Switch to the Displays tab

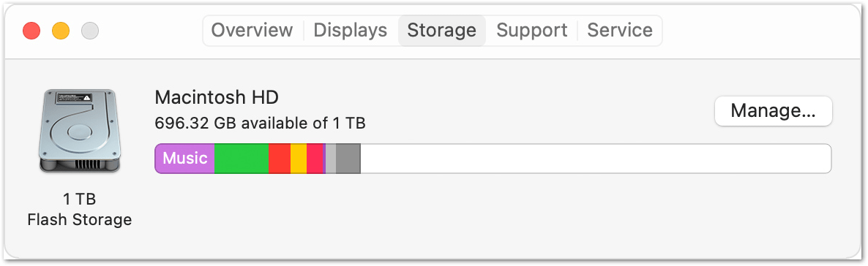point(350,30)
